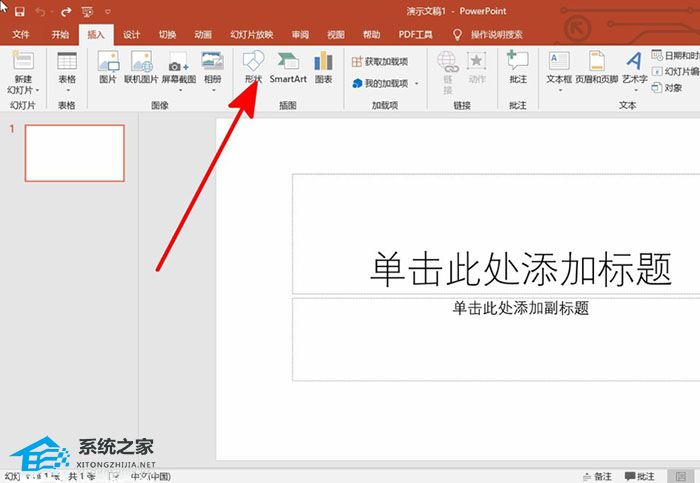Image resolution: width=700 pixels, height=483 pixels.
Task: Select slide 1 thumbnail in the panel
Action: (x=74, y=153)
